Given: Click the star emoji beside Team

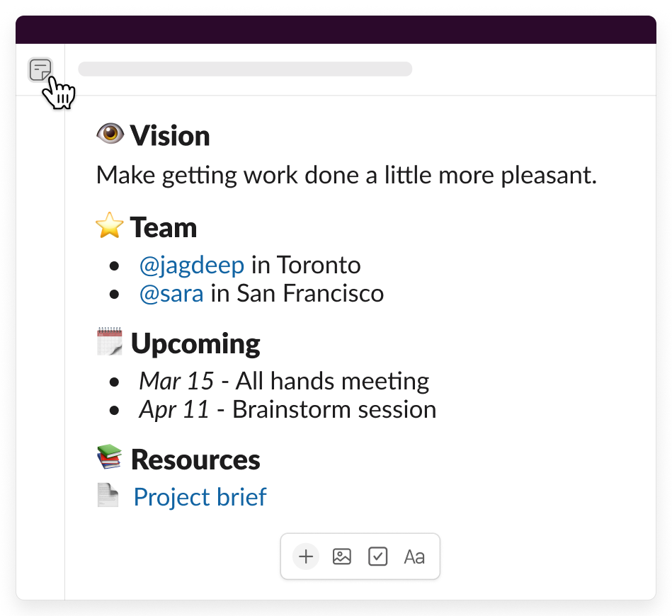Looking at the screenshot, I should click(110, 227).
